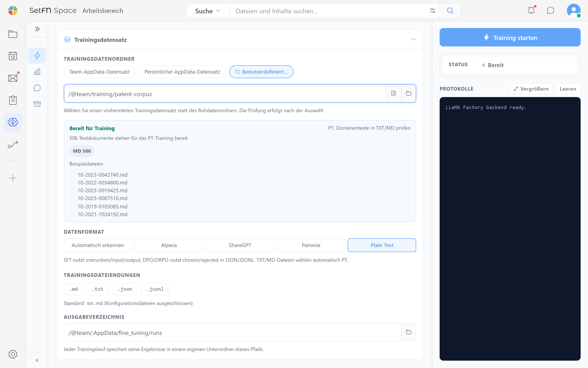Open the lightning fine-tuning panel icon
Screen dimensions: 588x368
coord(37,56)
